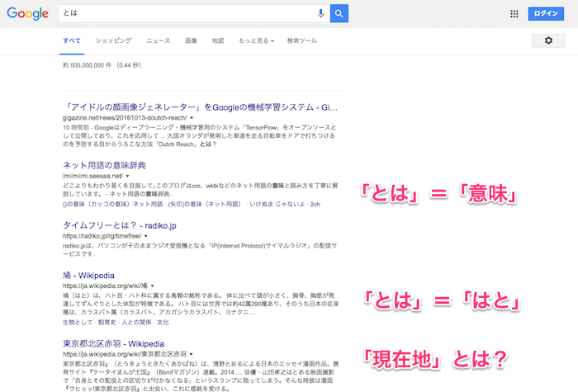Click the microphone voice search icon
The width and height of the screenshot is (578, 392).
[x=320, y=13]
